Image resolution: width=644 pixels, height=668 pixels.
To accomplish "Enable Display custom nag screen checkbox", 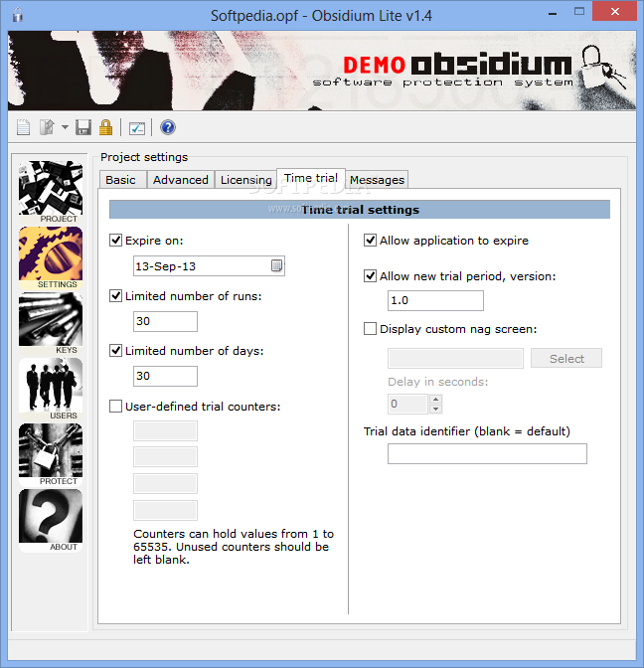I will (370, 329).
